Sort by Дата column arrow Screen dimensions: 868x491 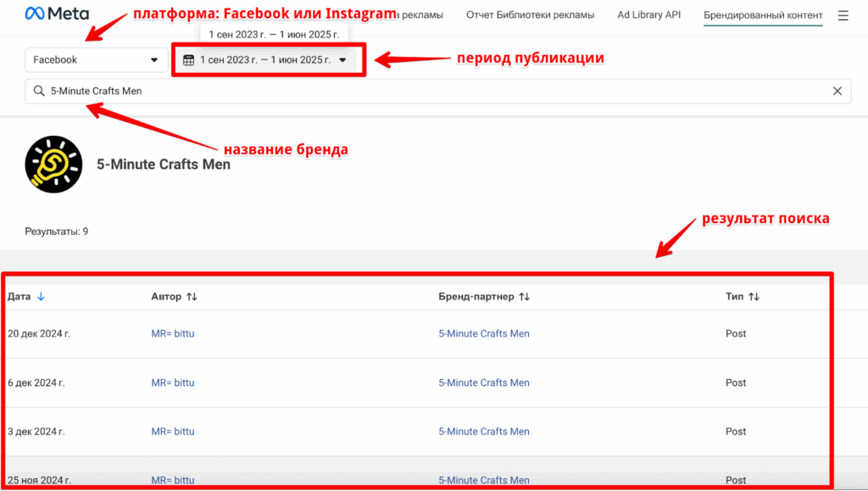coord(41,297)
